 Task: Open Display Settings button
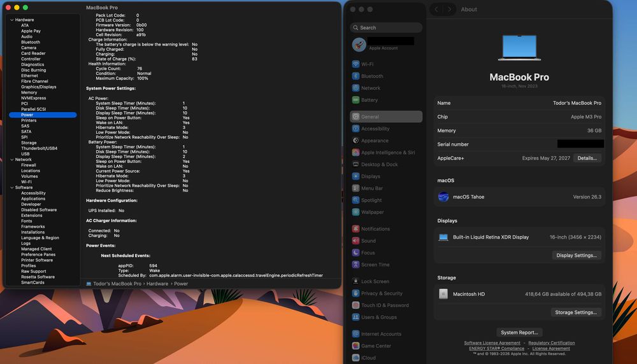576,255
